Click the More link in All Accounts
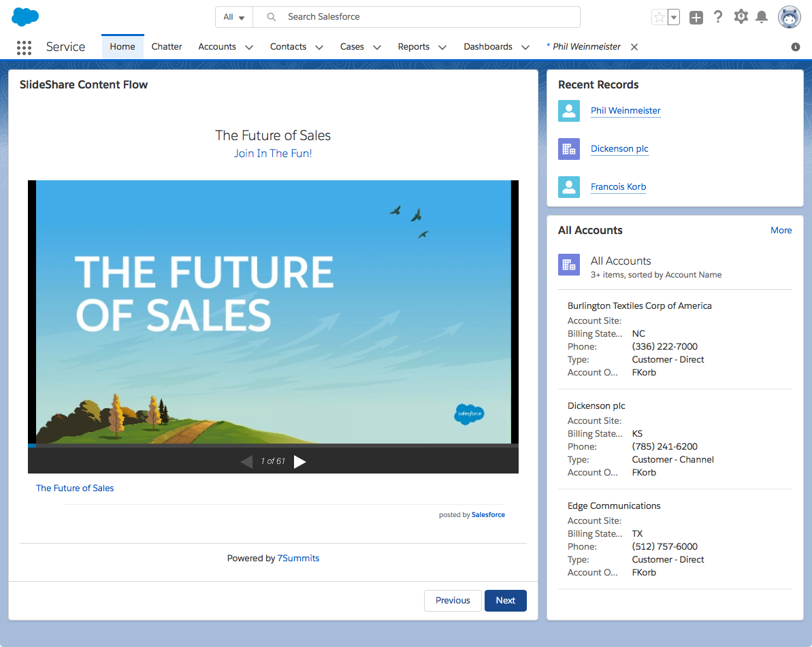Image resolution: width=812 pixels, height=647 pixels. coord(781,231)
